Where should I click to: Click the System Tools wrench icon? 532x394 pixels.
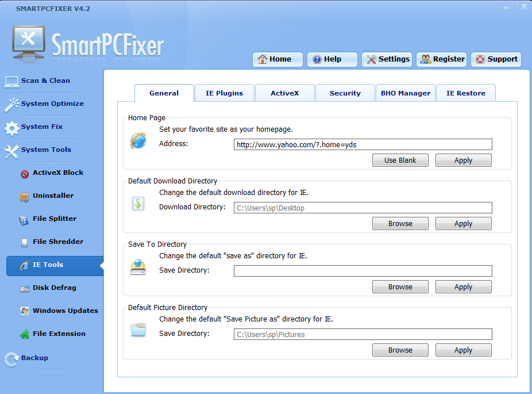[11, 151]
